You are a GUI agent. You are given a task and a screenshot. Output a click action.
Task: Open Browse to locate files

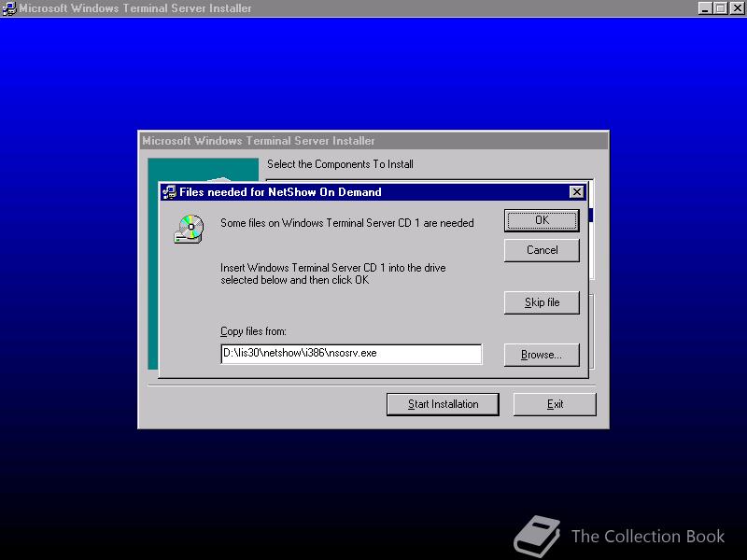542,355
